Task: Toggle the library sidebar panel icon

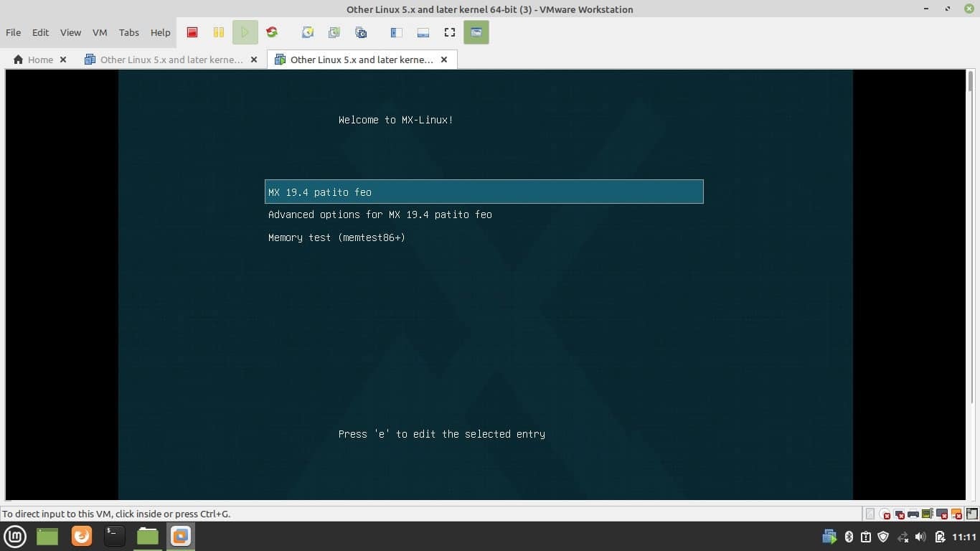Action: (x=396, y=32)
